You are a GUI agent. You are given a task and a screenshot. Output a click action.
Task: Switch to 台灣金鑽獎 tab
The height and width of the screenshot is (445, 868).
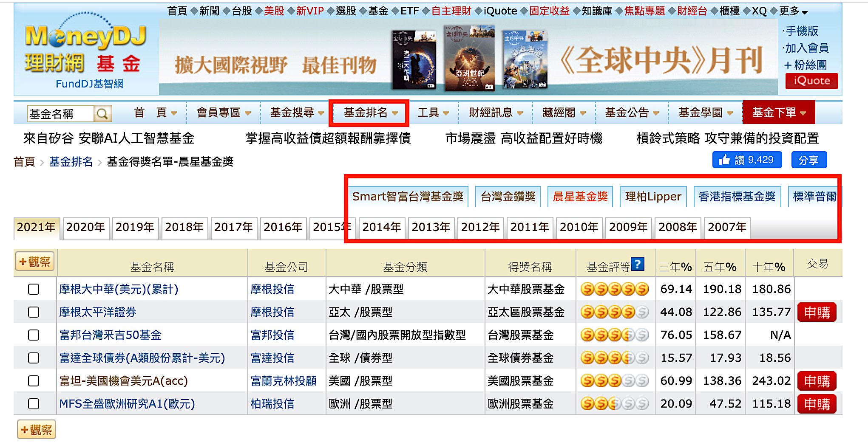[x=508, y=197]
